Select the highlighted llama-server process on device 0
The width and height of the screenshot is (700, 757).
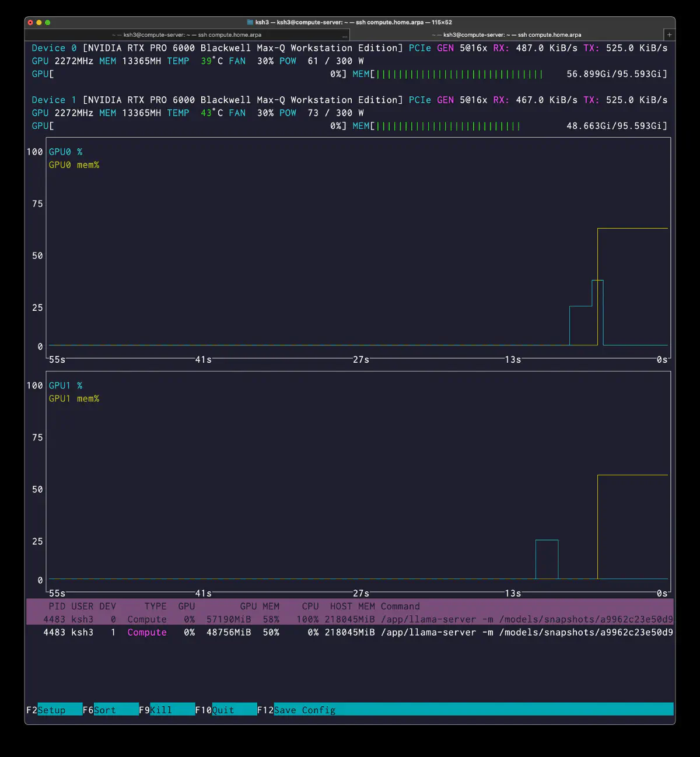tap(350, 619)
